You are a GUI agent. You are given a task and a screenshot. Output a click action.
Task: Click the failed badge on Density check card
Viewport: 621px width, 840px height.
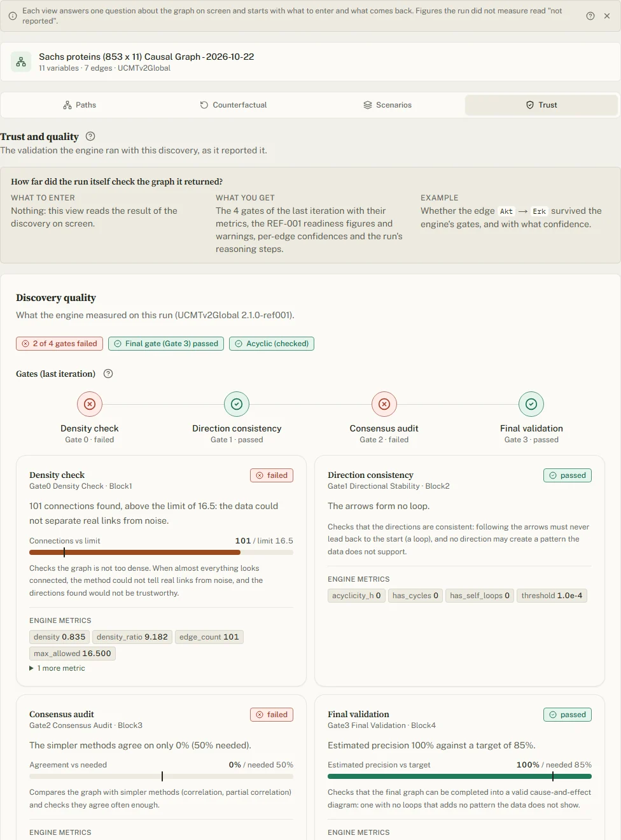pos(272,475)
